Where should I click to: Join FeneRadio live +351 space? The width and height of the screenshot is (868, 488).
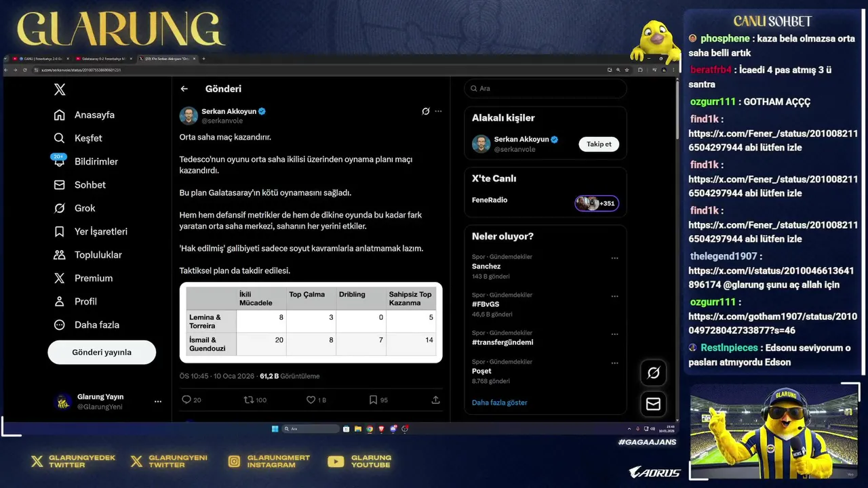click(x=597, y=203)
